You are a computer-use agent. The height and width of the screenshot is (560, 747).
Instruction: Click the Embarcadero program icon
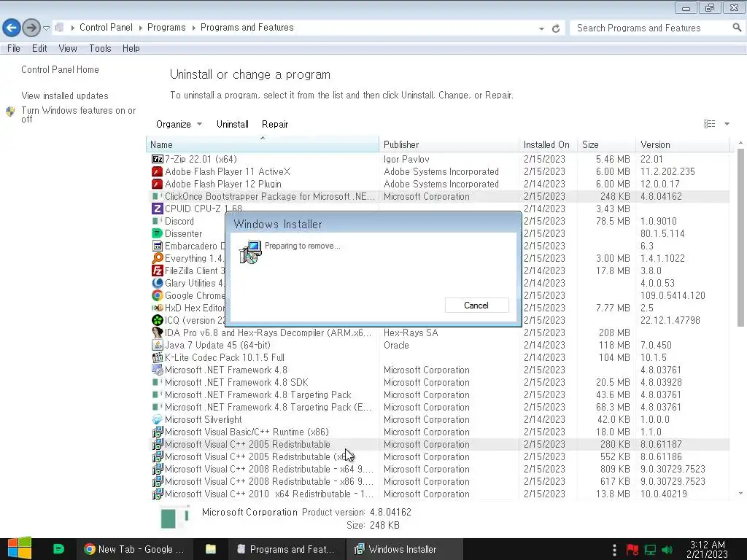pos(158,246)
